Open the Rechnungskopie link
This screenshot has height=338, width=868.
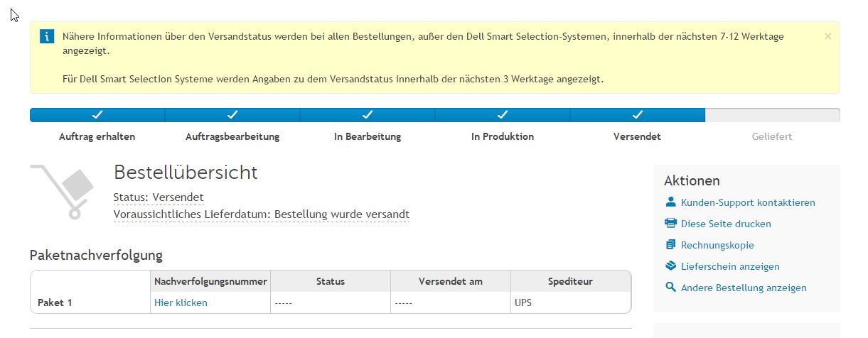(x=717, y=245)
